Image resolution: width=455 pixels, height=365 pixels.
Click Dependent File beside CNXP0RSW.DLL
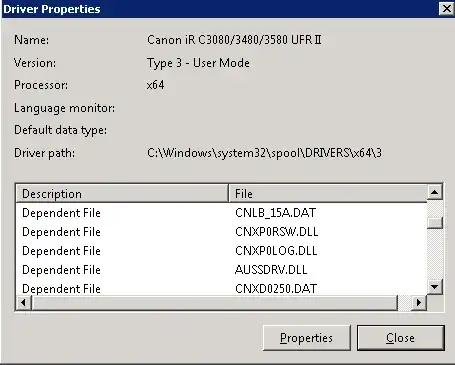pyautogui.click(x=61, y=232)
